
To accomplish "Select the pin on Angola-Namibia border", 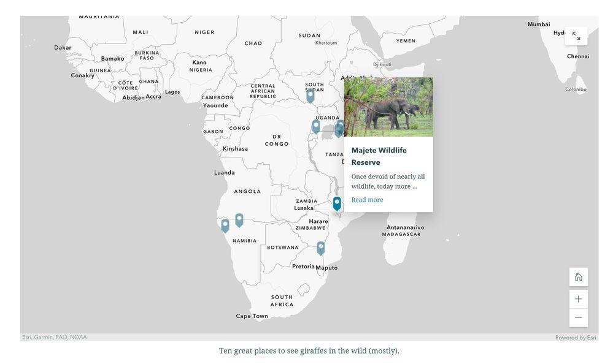I will tap(239, 219).
